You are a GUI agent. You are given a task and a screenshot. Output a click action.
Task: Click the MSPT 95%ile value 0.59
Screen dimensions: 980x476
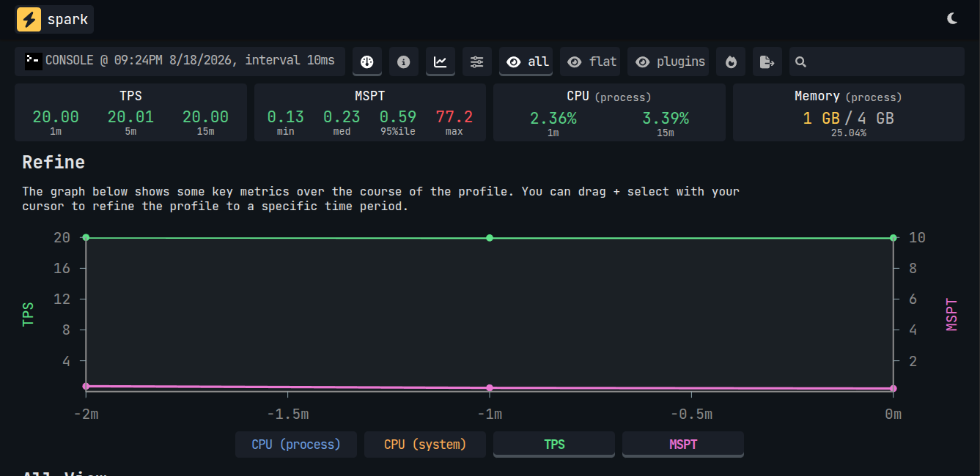398,117
